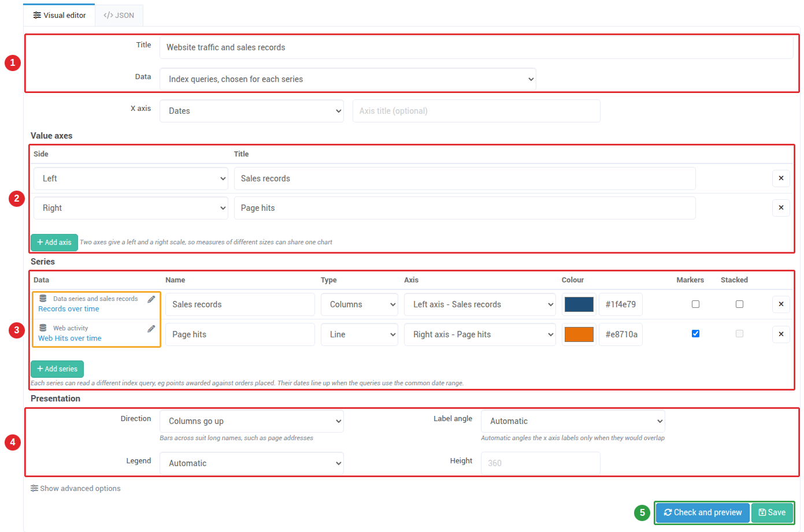Open the Right axis - Page hits dropdown
Screen dimensions: 804x532
480,334
